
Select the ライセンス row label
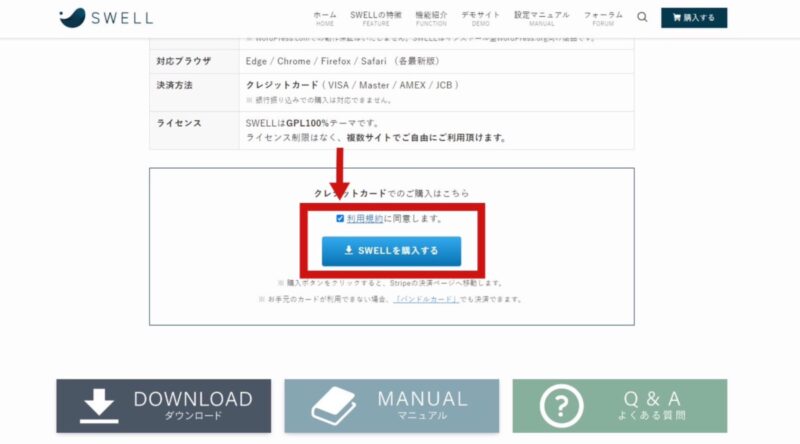pos(179,123)
